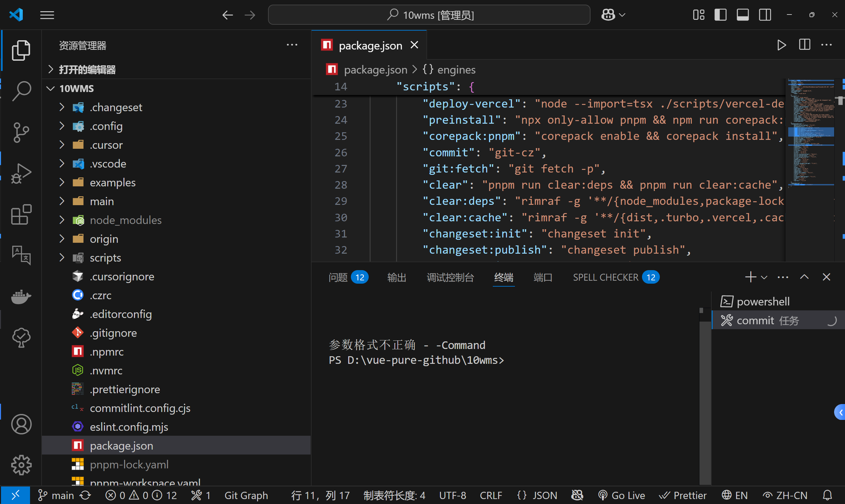Viewport: 845px width, 504px height.
Task: Open Explorer panel More Actions ellipsis
Action: pyautogui.click(x=292, y=45)
